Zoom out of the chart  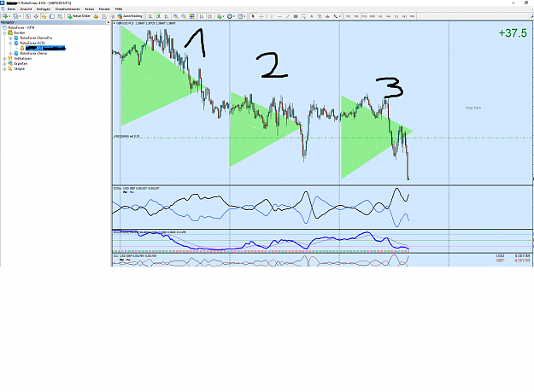pos(184,16)
